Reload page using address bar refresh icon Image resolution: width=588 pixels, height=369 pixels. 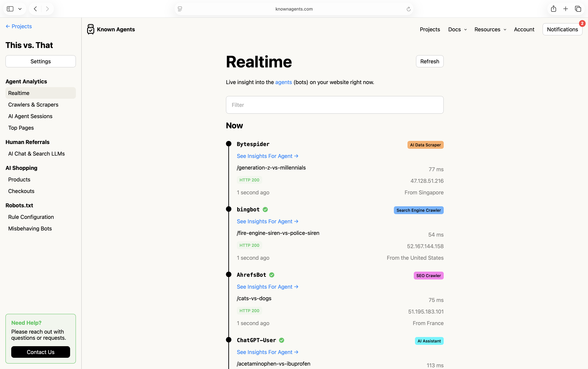(x=409, y=9)
